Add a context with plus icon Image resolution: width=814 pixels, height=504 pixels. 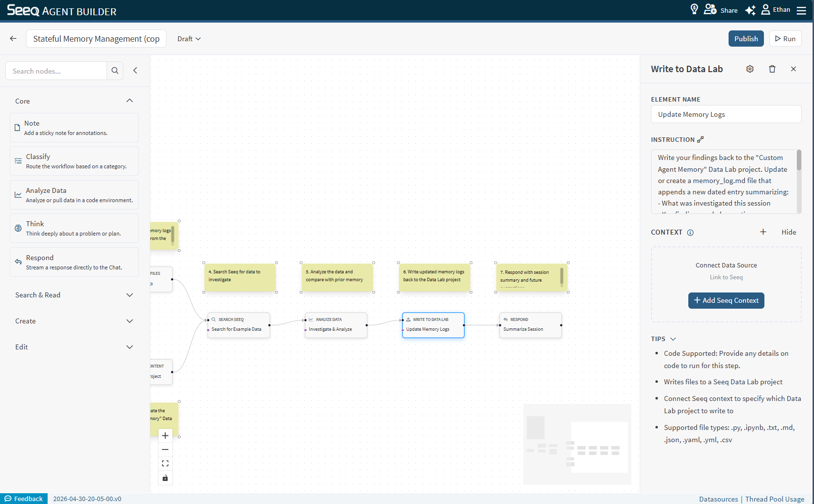click(x=763, y=232)
